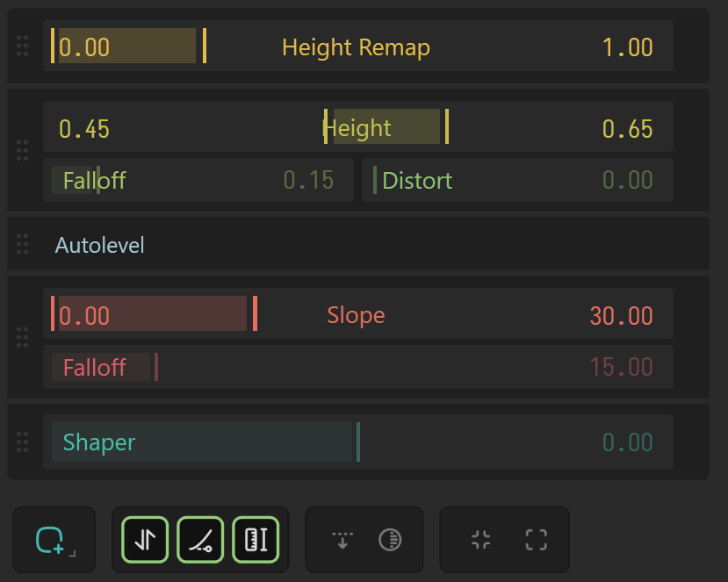The image size is (728, 582).
Task: Toggle the falloff curve button
Action: tap(199, 539)
